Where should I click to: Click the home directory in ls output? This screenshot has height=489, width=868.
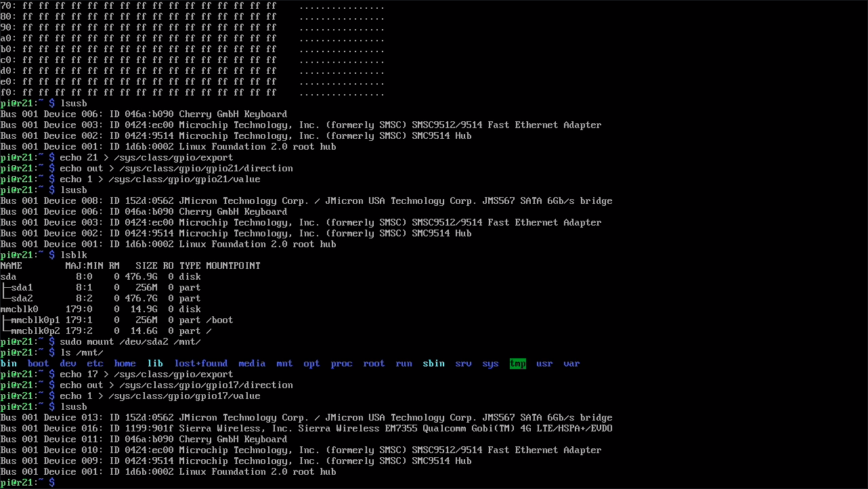125,364
